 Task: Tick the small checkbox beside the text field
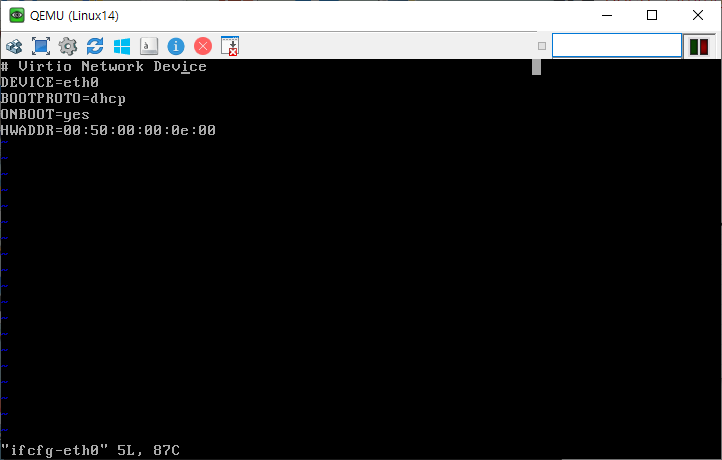(542, 46)
